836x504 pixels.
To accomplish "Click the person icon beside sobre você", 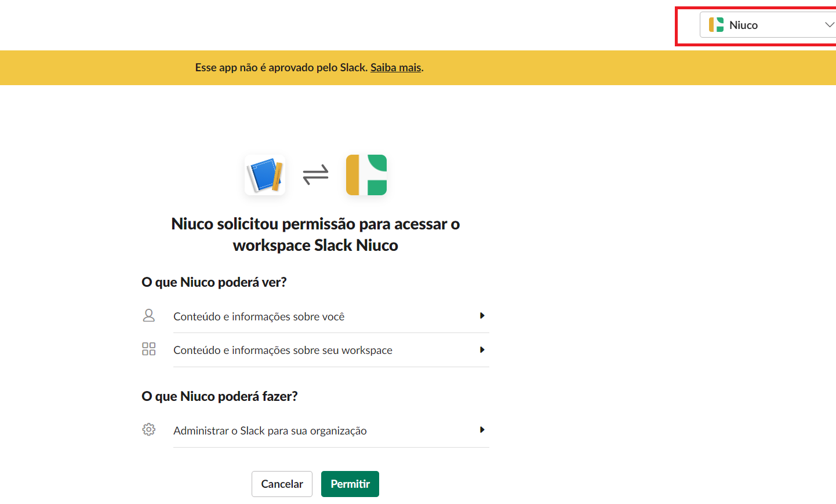I will point(149,315).
